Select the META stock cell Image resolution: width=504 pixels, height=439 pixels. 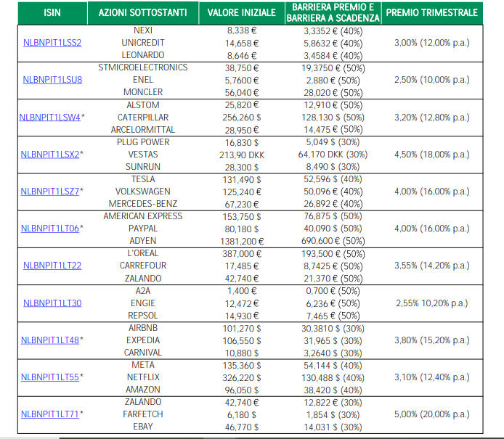click(x=143, y=365)
